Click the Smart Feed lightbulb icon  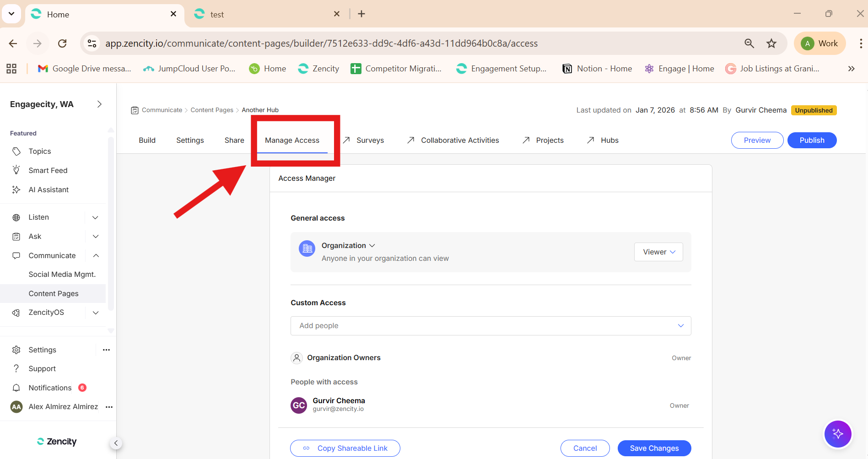(x=16, y=170)
